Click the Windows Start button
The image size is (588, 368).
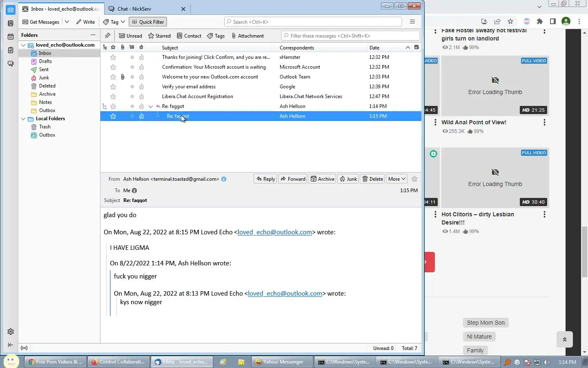coord(11,361)
